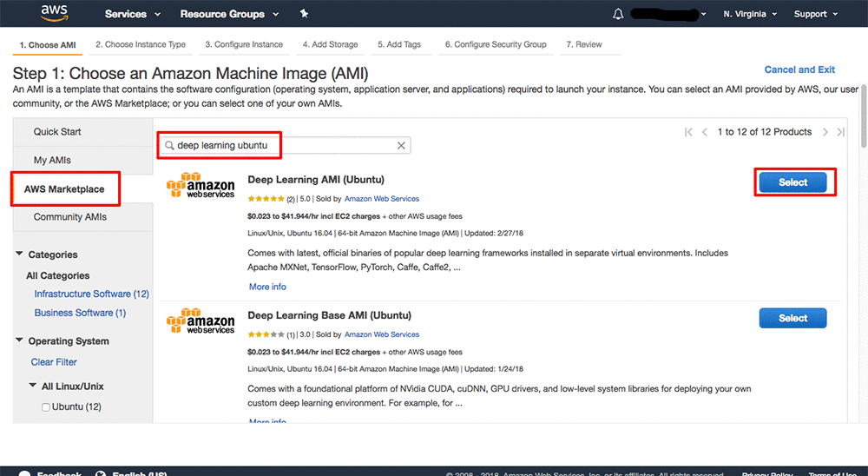868x476 pixels.
Task: Click the page vertical scrollbar
Action: coord(864,116)
